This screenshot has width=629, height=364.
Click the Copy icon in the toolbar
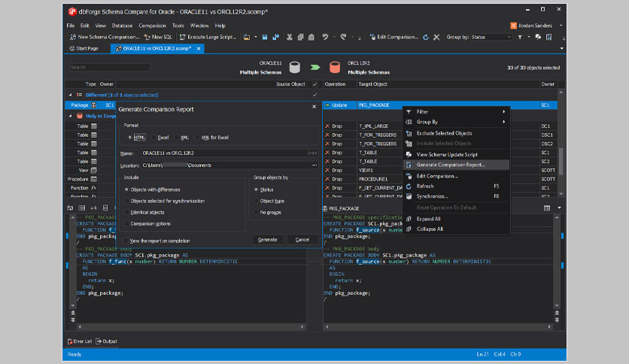[300, 37]
